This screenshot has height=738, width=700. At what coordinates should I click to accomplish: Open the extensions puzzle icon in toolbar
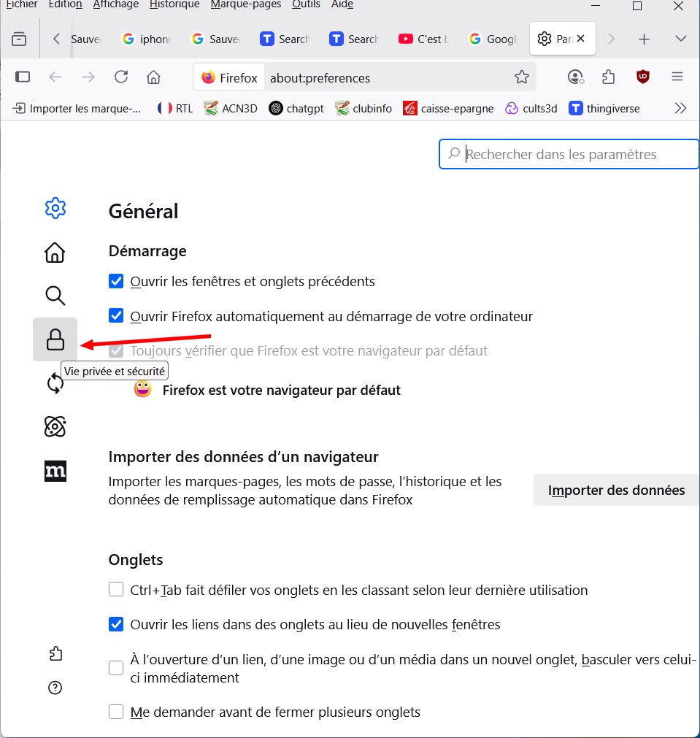coord(609,77)
